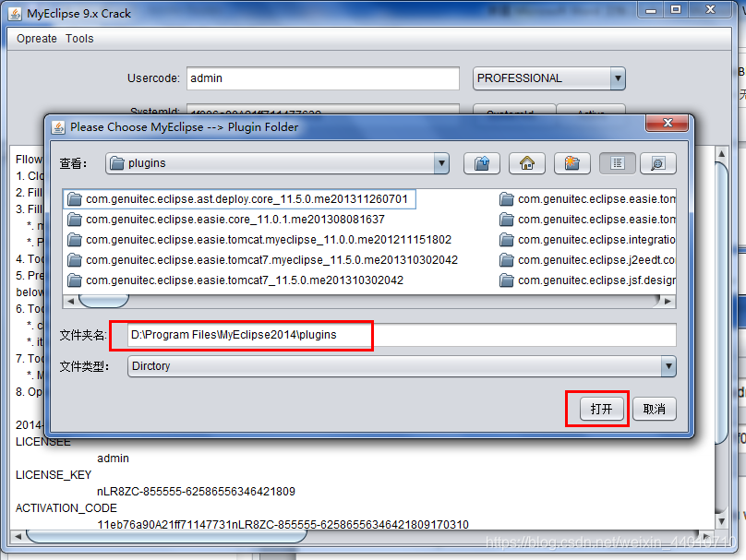Viewport: 746px width, 560px height.
Task: Select folder easie.tomcat7_11.5.0.me201310302042
Action: (x=235, y=280)
